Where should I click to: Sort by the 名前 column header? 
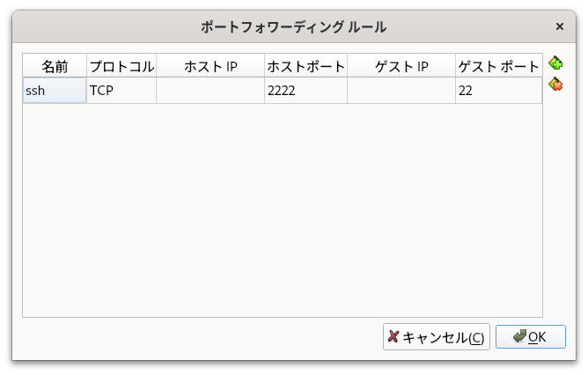pos(55,66)
